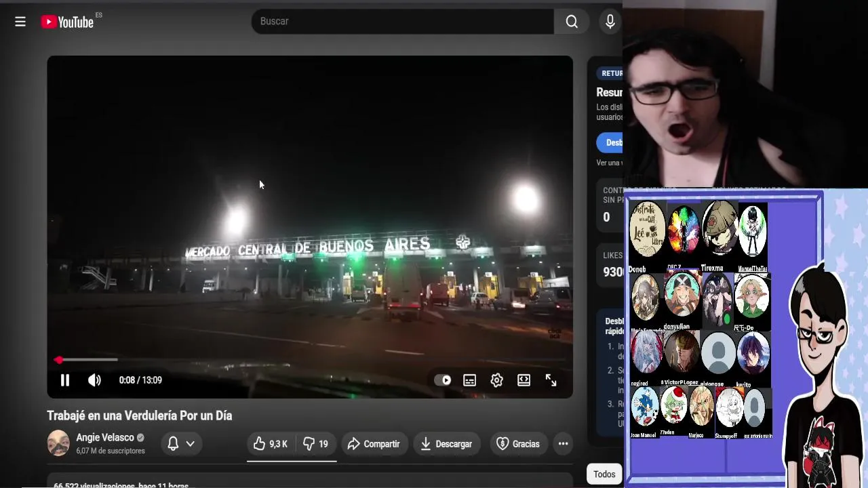Image resolution: width=868 pixels, height=488 pixels.
Task: Open the Angie Velasco channel name link
Action: coord(105,438)
